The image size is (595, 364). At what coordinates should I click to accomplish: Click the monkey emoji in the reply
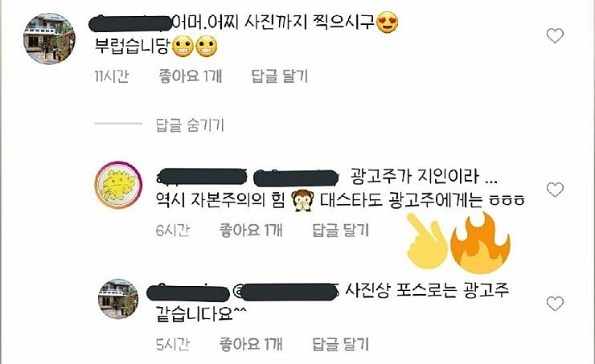[302, 200]
